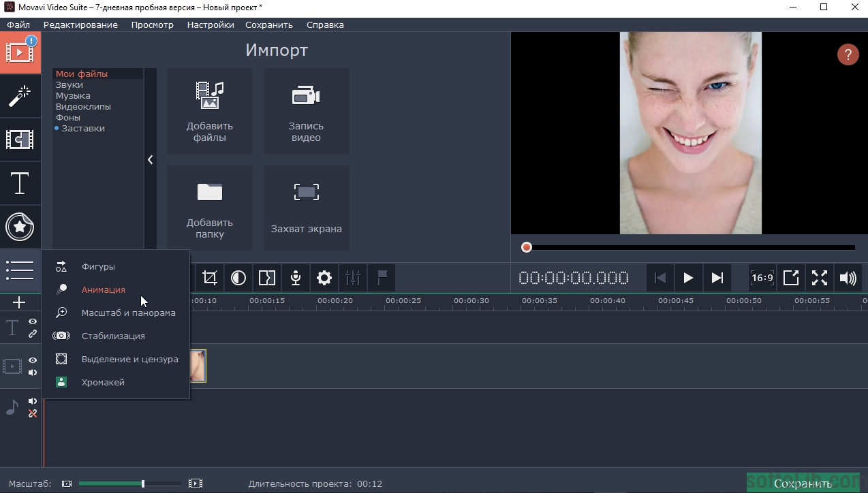The image size is (868, 493).
Task: Select Звуки category
Action: pyautogui.click(x=97, y=84)
